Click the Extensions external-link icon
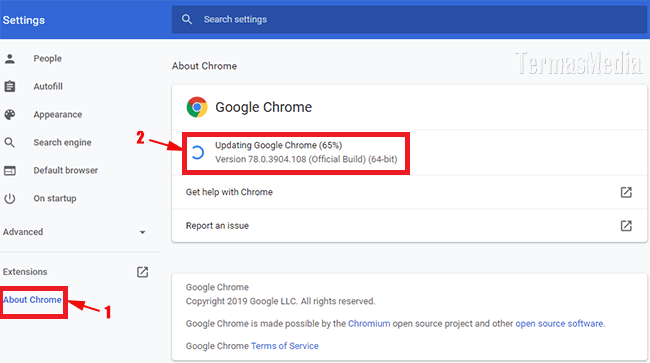Viewport: 650px width, 363px height. click(x=142, y=272)
